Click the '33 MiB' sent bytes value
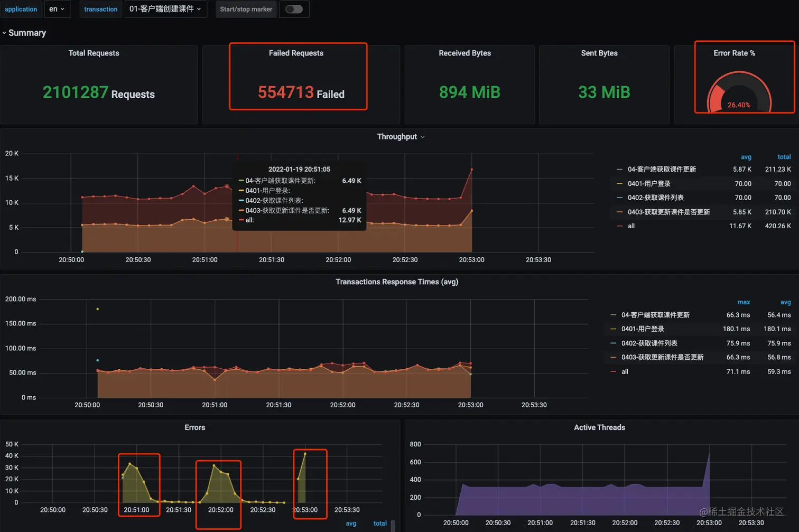 tap(604, 92)
